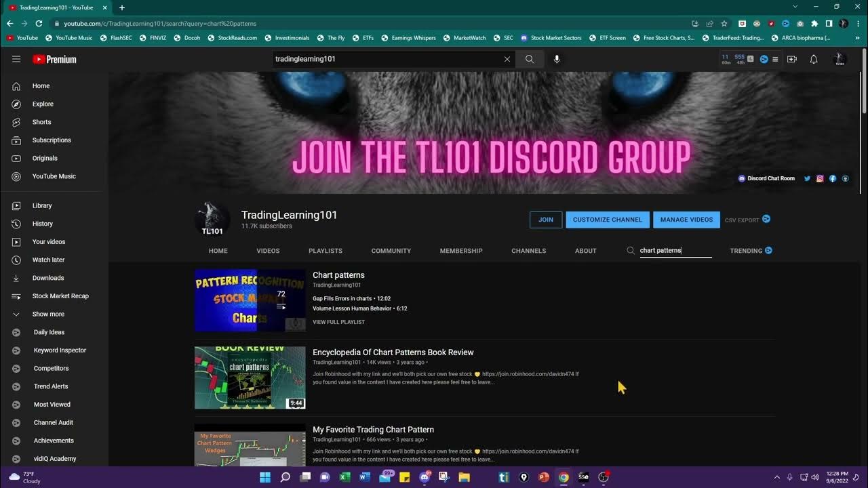Clear the tradinglearning101 search box
This screenshot has width=868, height=488.
click(x=507, y=59)
